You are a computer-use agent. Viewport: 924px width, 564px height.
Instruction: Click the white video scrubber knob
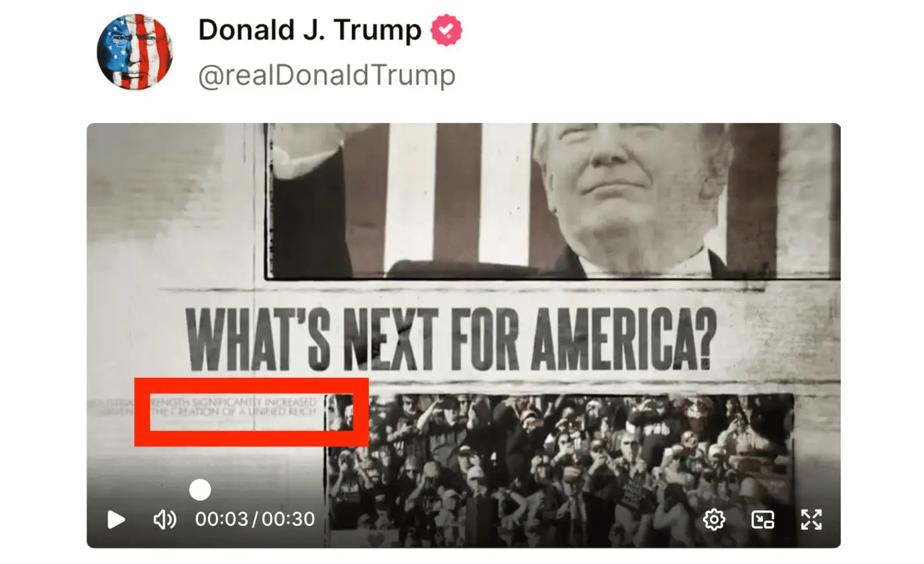point(200,490)
